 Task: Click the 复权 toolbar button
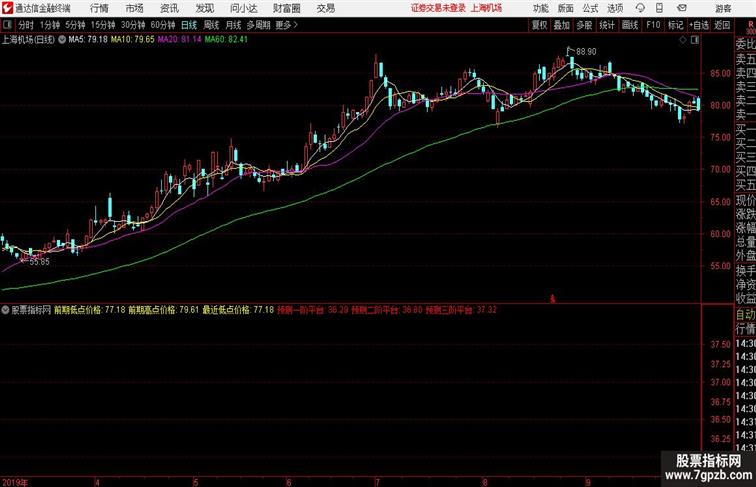click(x=540, y=25)
